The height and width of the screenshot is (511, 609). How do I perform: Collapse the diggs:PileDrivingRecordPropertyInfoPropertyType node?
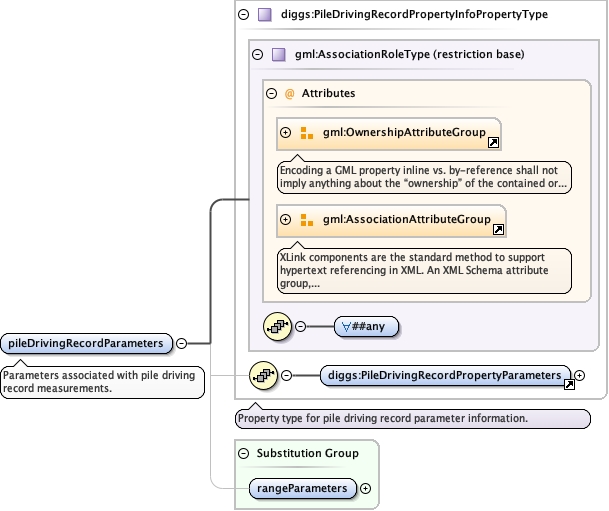click(x=243, y=15)
